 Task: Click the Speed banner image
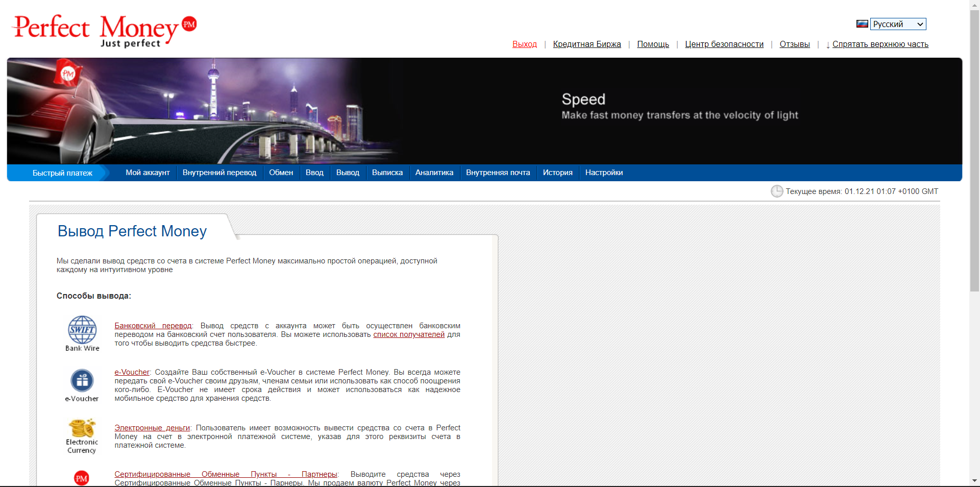click(x=484, y=111)
